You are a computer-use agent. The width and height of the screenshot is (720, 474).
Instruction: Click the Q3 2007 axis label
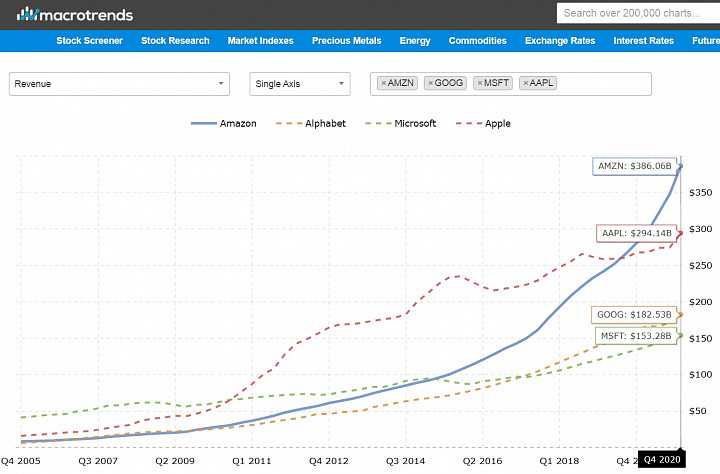(x=98, y=461)
